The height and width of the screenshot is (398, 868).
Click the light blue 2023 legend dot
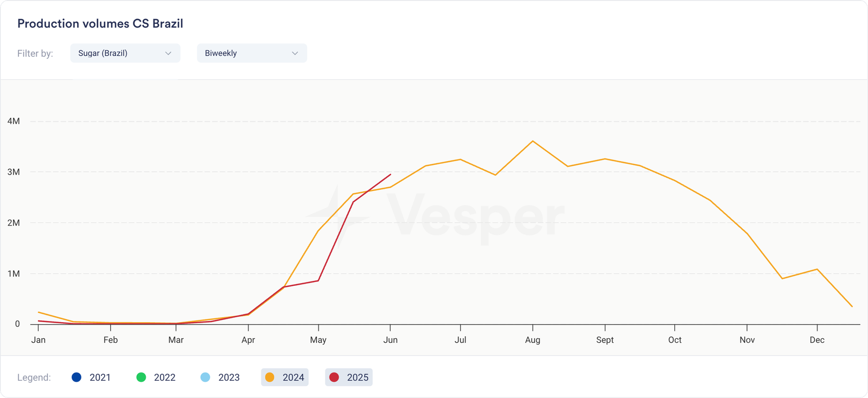[x=205, y=377]
